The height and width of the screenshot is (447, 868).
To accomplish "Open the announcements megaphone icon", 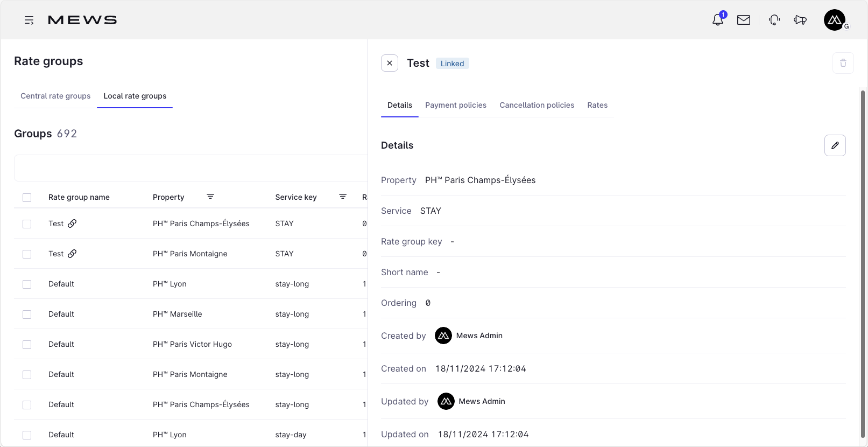I will tap(800, 20).
